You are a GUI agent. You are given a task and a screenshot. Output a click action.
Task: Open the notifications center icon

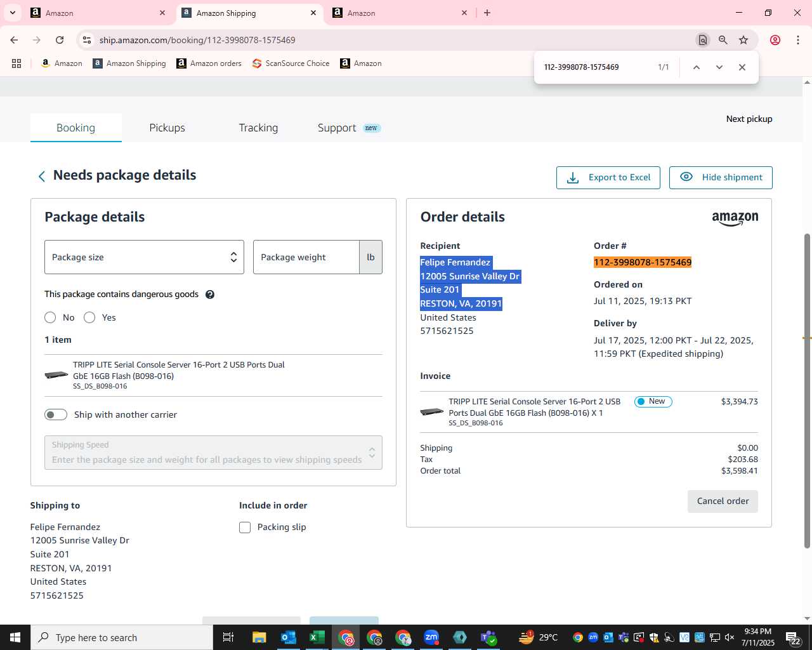793,637
